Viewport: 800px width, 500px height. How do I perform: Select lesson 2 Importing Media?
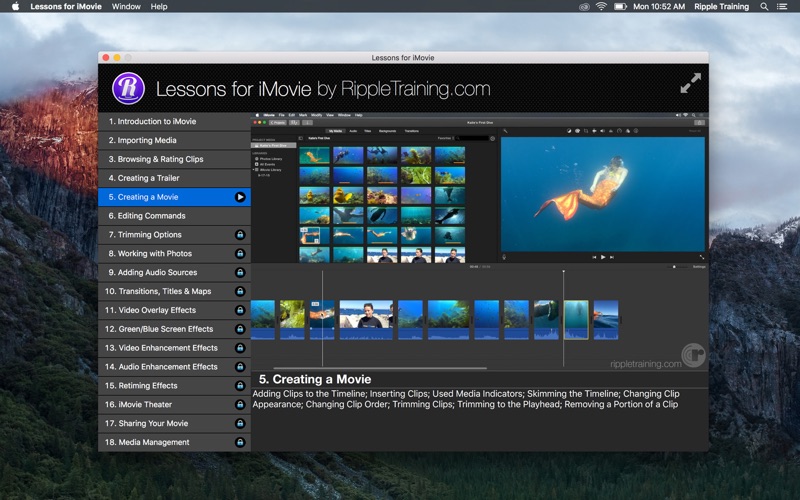pyautogui.click(x=174, y=140)
